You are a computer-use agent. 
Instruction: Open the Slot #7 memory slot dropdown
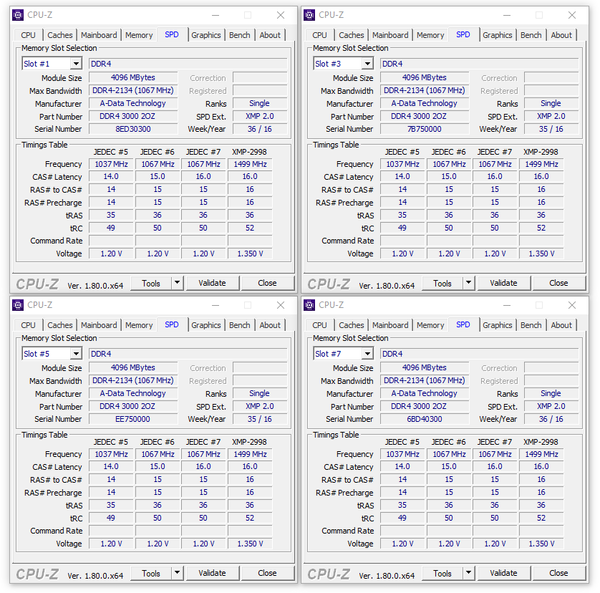[x=367, y=354]
